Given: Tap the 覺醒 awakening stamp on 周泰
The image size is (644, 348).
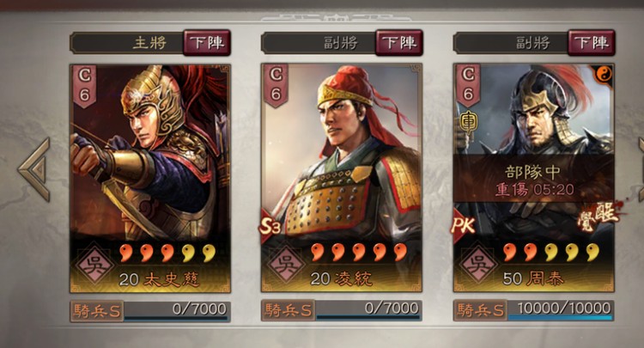Looking at the screenshot, I should click(600, 216).
